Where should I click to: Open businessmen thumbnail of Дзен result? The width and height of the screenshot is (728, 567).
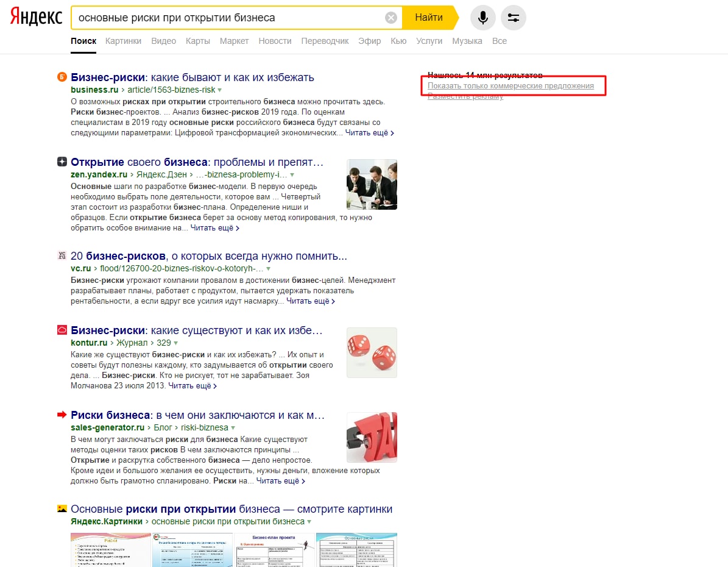click(x=372, y=185)
